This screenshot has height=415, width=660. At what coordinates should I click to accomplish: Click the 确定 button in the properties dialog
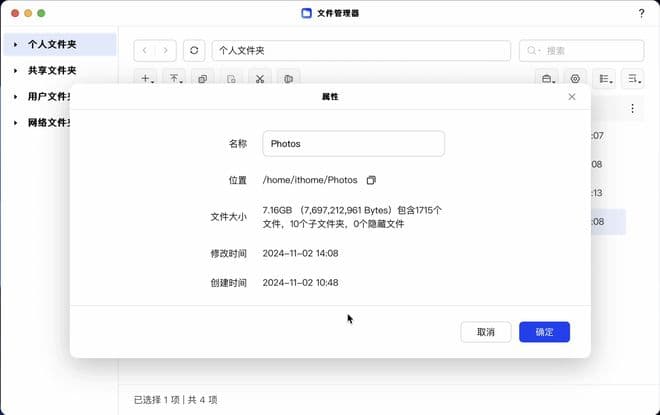pos(544,332)
